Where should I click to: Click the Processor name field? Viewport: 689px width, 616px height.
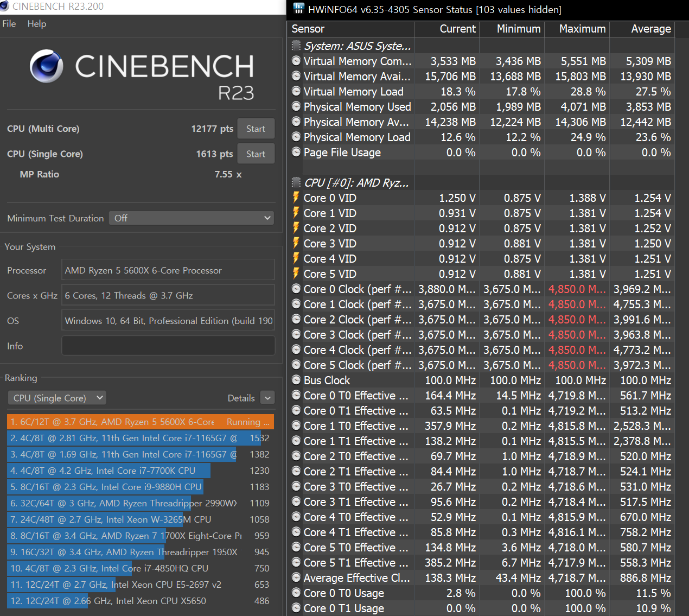(168, 270)
